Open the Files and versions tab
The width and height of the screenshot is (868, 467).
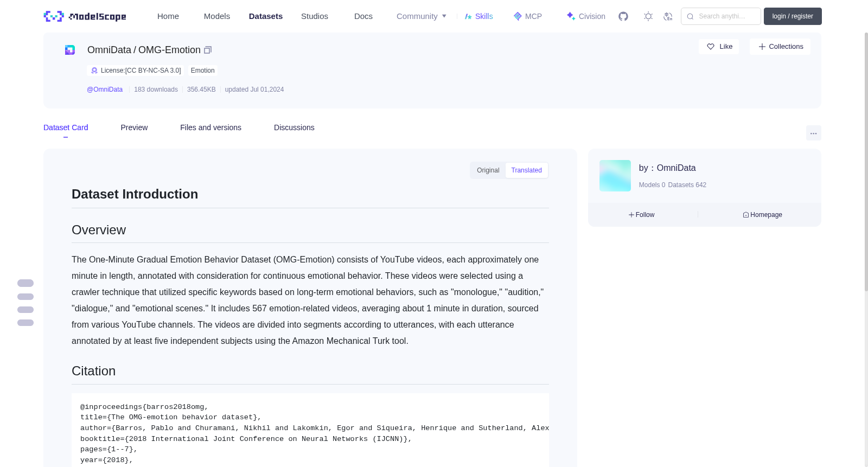(x=210, y=127)
